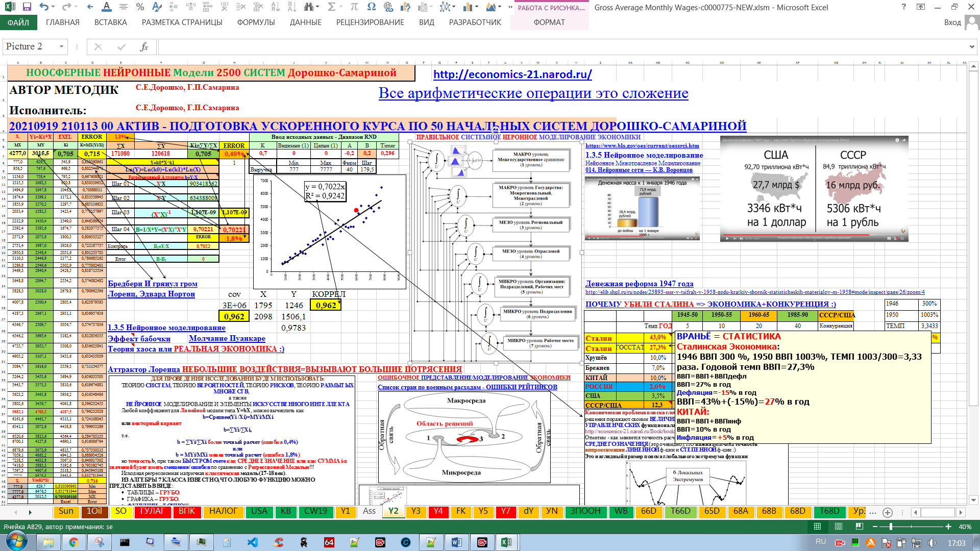
Task: Follow the Аттрактор Лоренца link
Action: (x=144, y=369)
